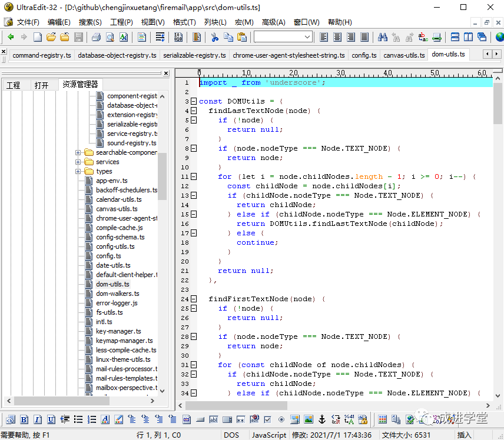Viewport: 504px width, 440px height.
Task: Click DOS line format in status bar
Action: (231, 435)
